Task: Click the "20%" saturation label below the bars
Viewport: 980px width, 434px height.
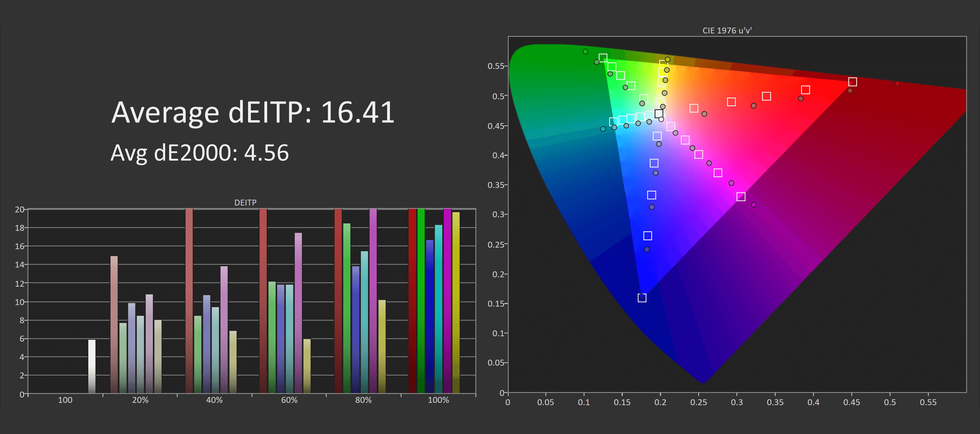Action: [x=140, y=400]
